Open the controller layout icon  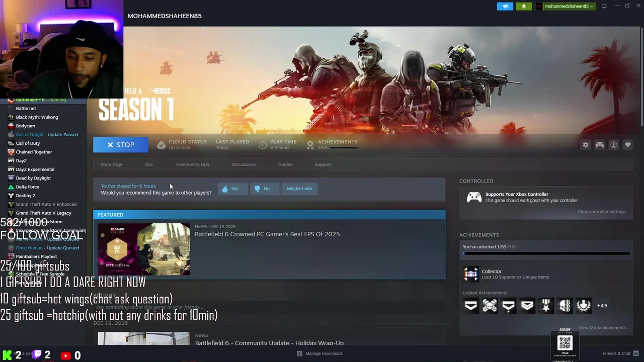coord(600,145)
